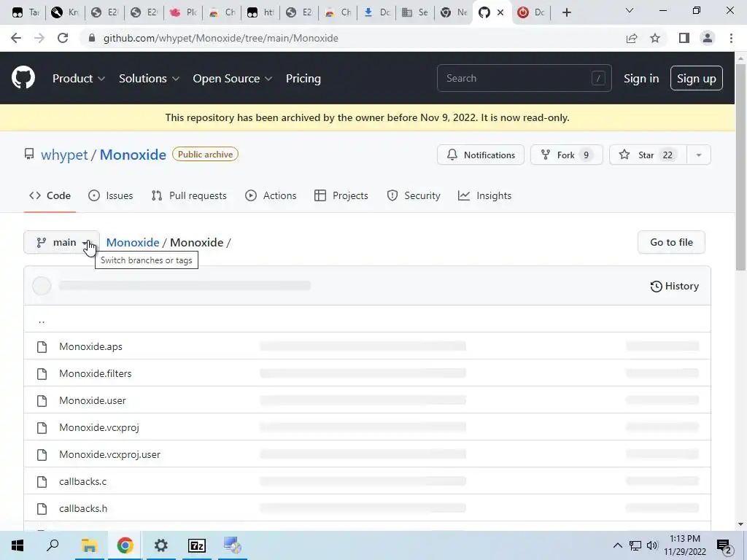747x560 pixels.
Task: Expand the Solutions menu
Action: pyautogui.click(x=149, y=79)
